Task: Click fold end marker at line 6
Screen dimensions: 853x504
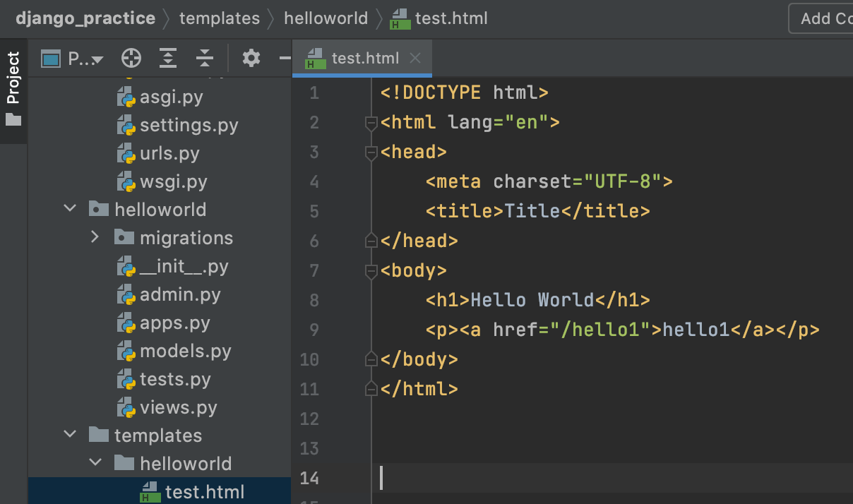Action: [x=371, y=241]
